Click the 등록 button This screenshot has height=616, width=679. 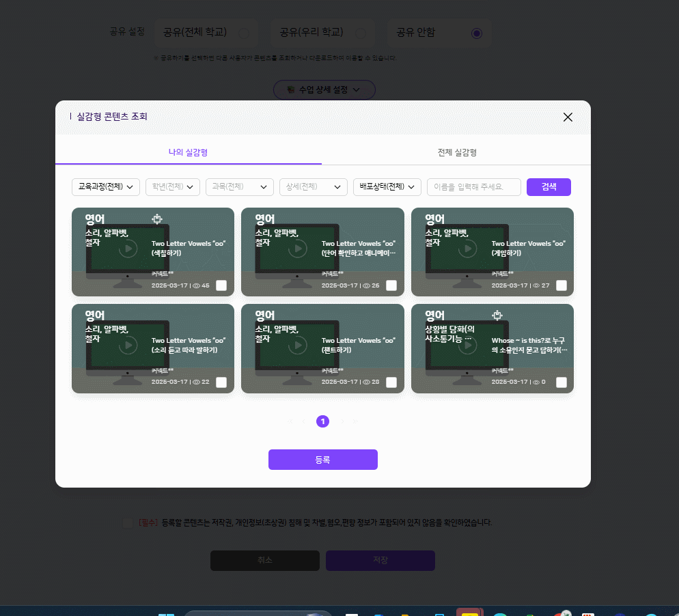coord(323,460)
